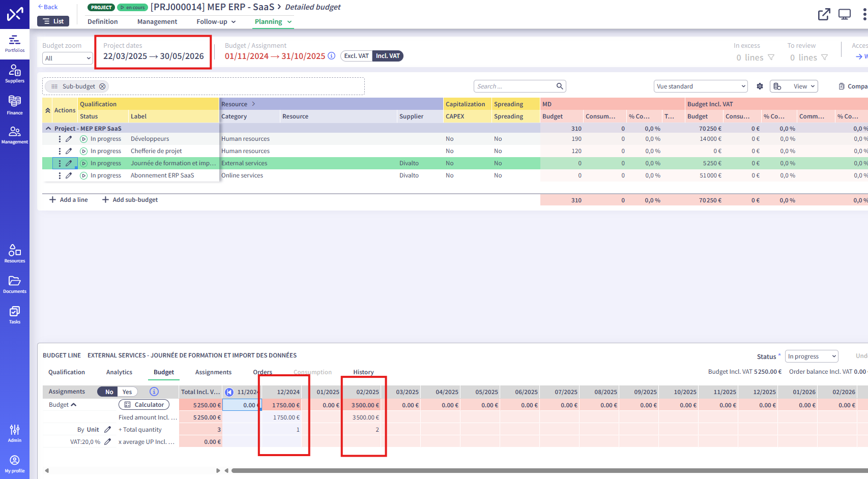The image size is (868, 479).
Task: Select the 11/2024 budget amount cell
Action: coord(242,405)
